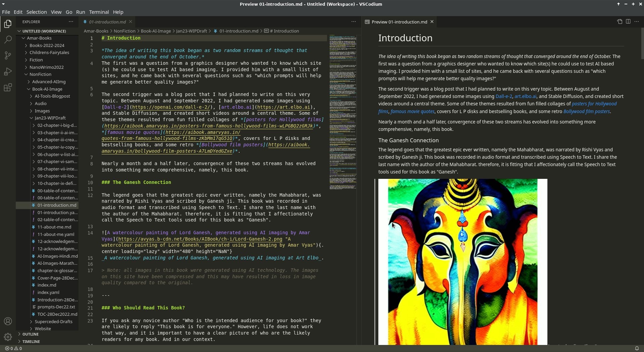Image resolution: width=644 pixels, height=352 pixels.
Task: Click the text file icon of prompts-Dec22.txt
Action: coord(34,307)
